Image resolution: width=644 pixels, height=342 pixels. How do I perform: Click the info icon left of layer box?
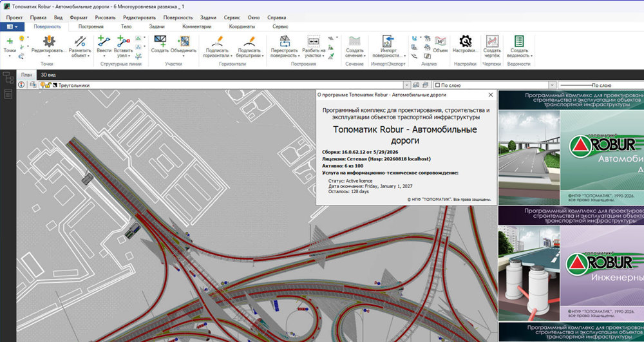(22, 85)
